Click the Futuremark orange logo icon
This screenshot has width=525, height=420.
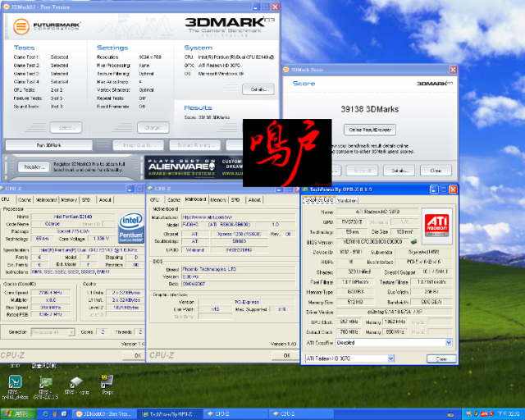point(21,26)
